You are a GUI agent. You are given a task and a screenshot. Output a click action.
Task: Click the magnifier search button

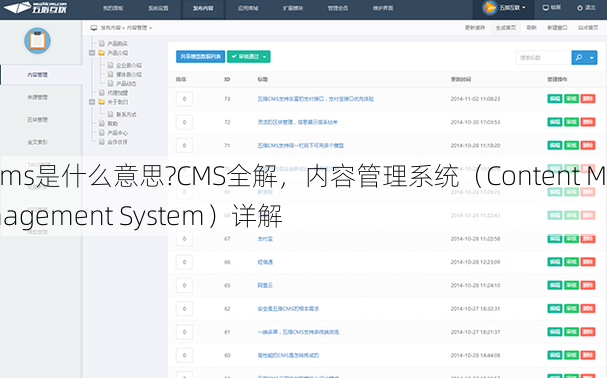point(579,57)
